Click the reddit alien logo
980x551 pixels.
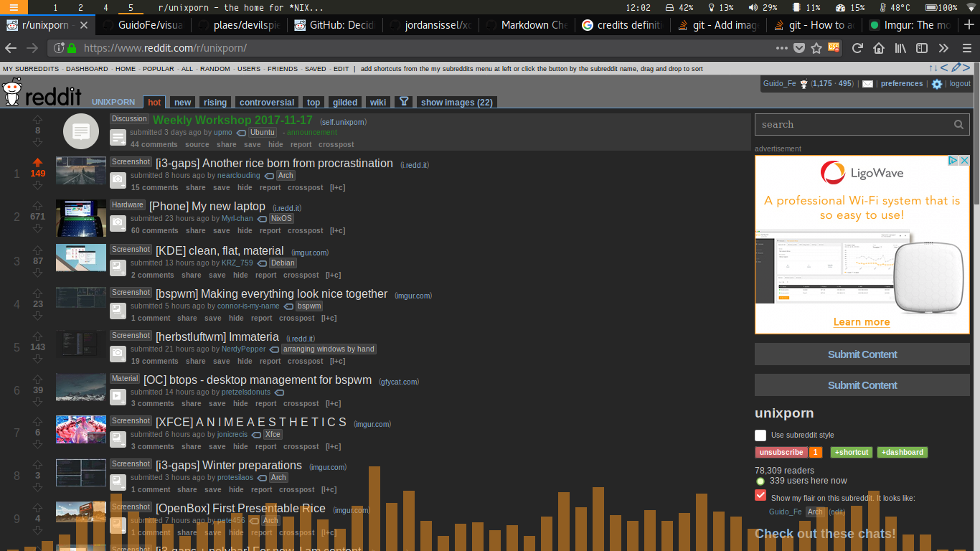[11, 91]
